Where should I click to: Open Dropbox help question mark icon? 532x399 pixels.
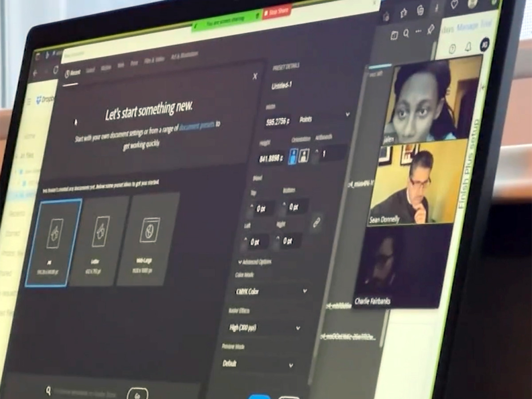pos(453,49)
